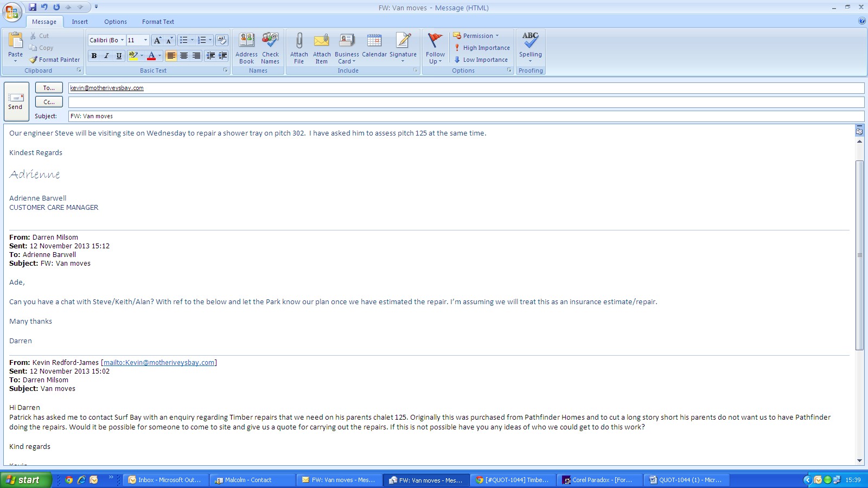Click the message body scrollbar thumb
This screenshot has height=488, width=868.
tap(859, 255)
